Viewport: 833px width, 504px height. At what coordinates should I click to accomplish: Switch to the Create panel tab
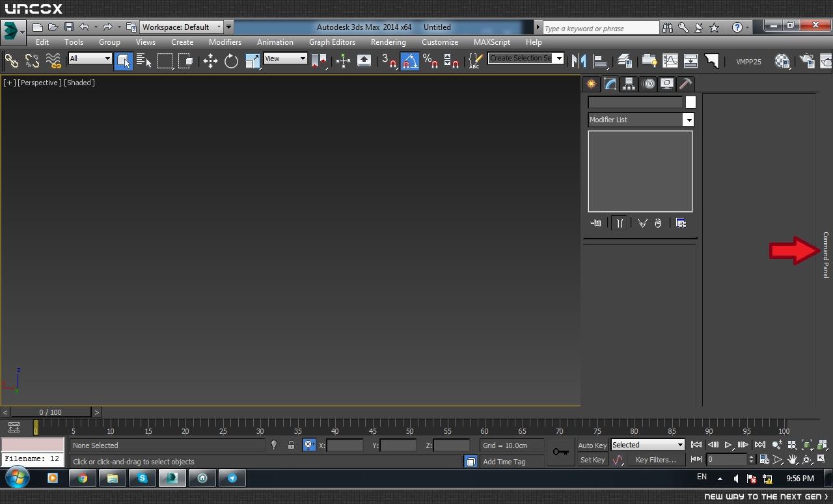pos(591,84)
